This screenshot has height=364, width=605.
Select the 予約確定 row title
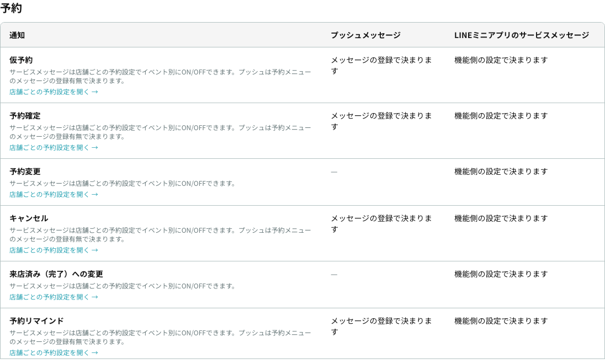(x=25, y=116)
